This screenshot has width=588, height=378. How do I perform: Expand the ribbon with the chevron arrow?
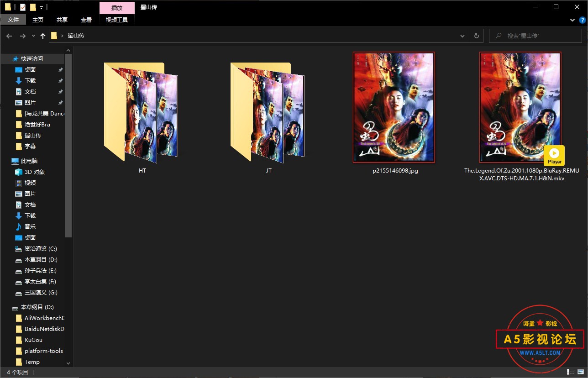pyautogui.click(x=572, y=20)
